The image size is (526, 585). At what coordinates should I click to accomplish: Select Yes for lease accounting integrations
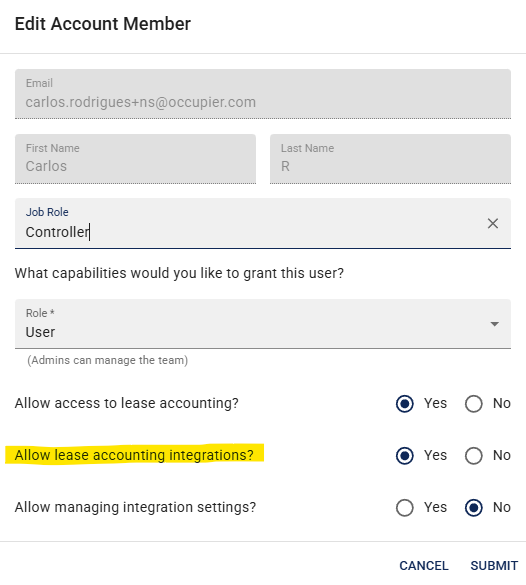click(x=405, y=456)
